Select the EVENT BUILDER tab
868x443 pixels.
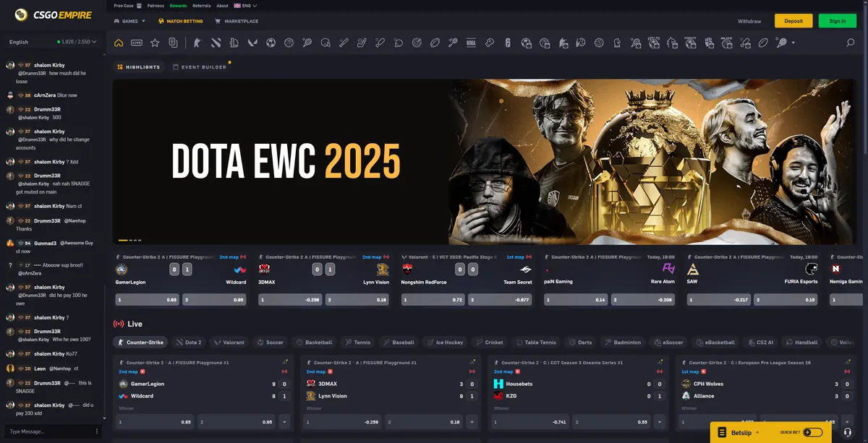(200, 67)
